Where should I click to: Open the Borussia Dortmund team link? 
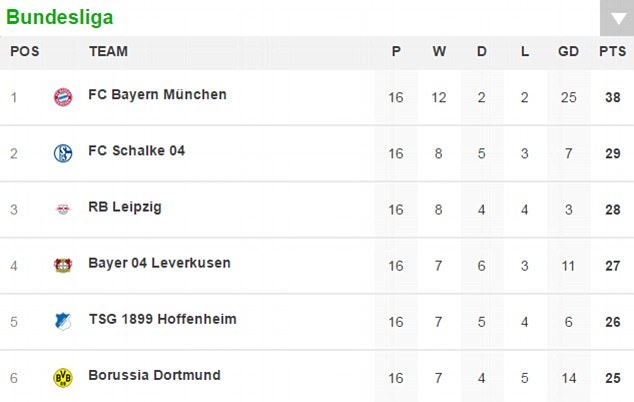point(154,376)
